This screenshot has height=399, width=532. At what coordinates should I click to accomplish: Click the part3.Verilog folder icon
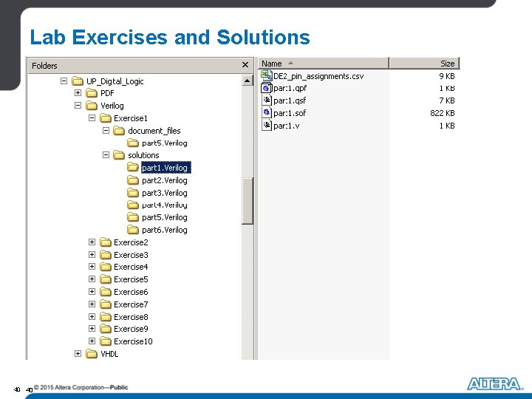[x=133, y=193]
